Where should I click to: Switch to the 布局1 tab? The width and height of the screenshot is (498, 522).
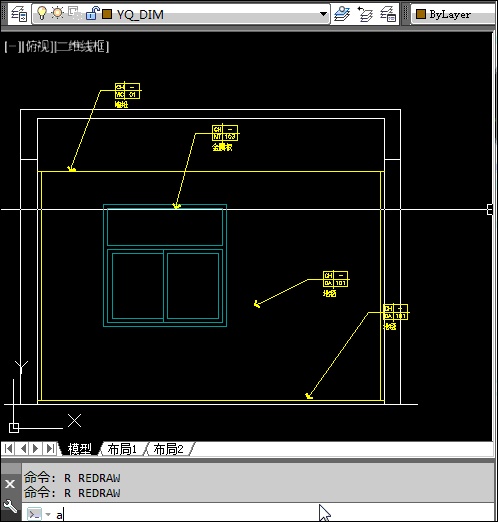pos(122,449)
